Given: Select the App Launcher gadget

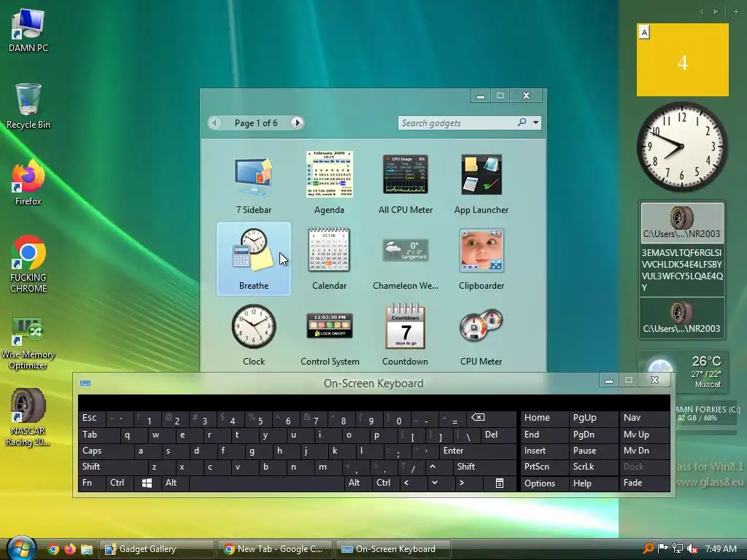Looking at the screenshot, I should (481, 183).
